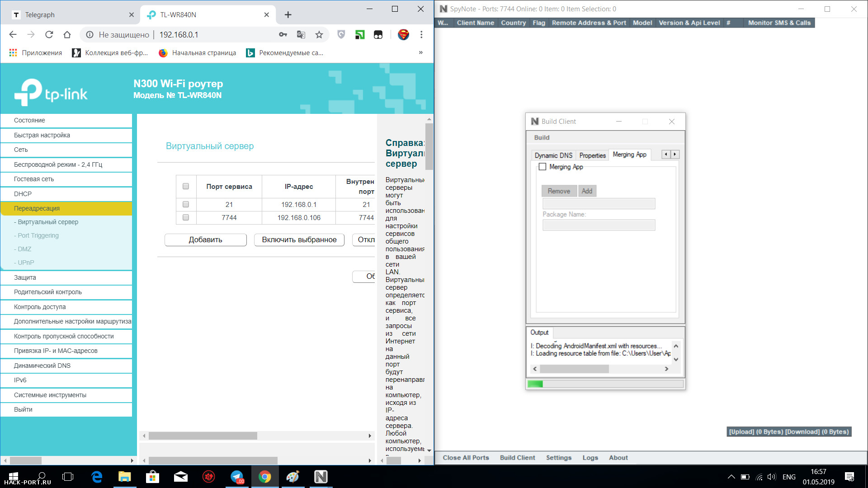The height and width of the screenshot is (488, 868).
Task: Open the Chrome profile avatar
Action: pos(403,34)
